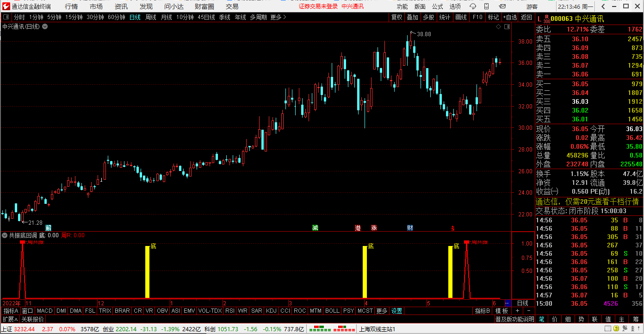Select the 季线 chart period
Viewport: 644px width, 334px height.
(225, 17)
